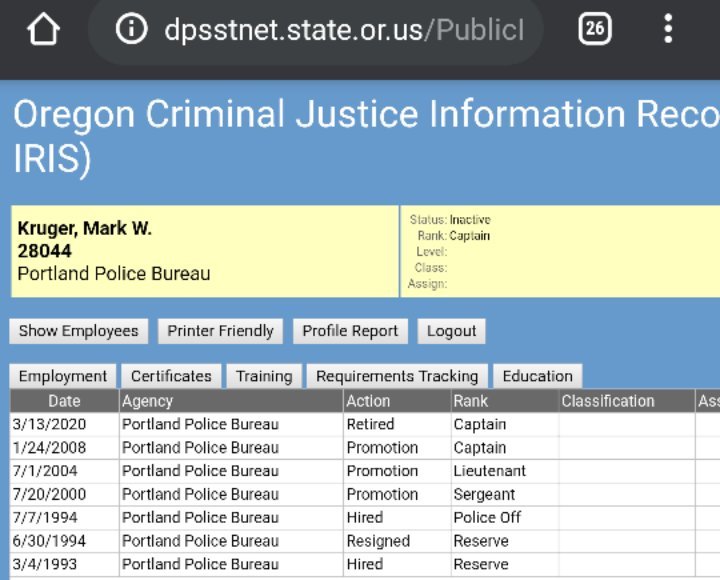Viewport: 720px width, 580px height.
Task: Click the Lieutenant rank cell
Action: tap(505, 471)
